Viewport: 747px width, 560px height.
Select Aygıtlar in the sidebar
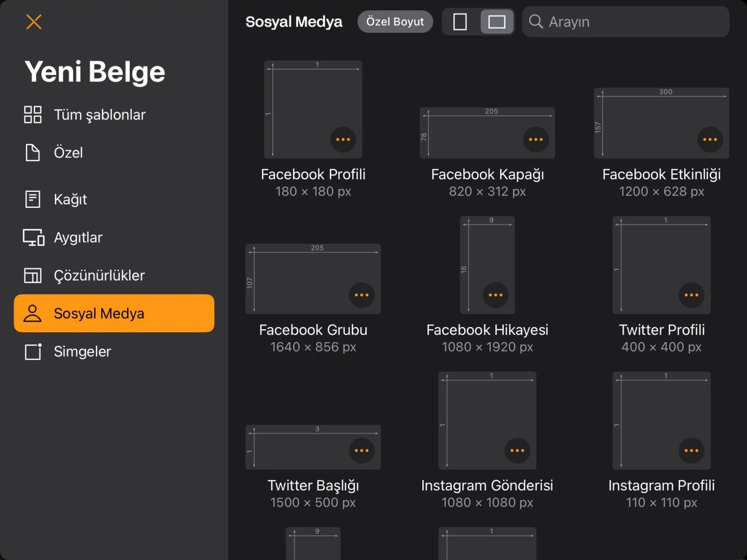tap(114, 237)
